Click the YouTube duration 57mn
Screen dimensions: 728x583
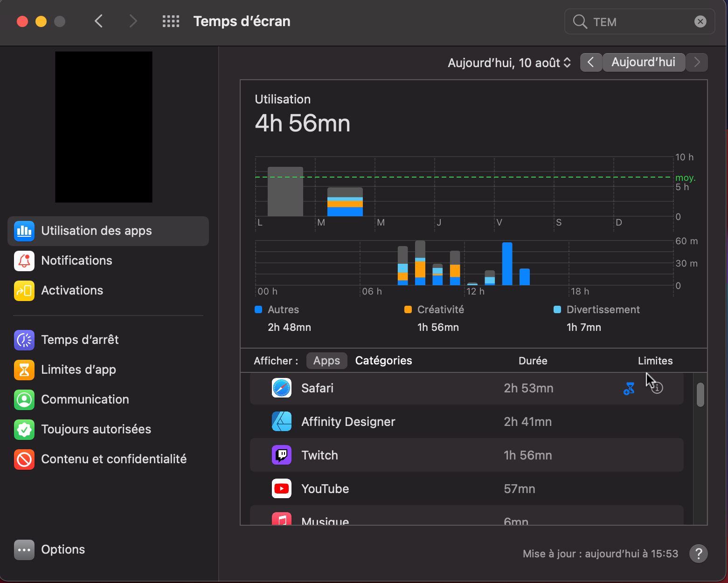click(520, 489)
